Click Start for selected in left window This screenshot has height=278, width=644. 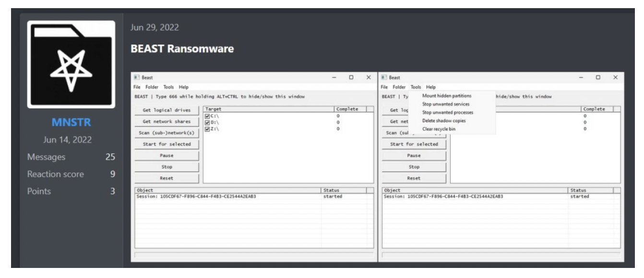coord(167,144)
